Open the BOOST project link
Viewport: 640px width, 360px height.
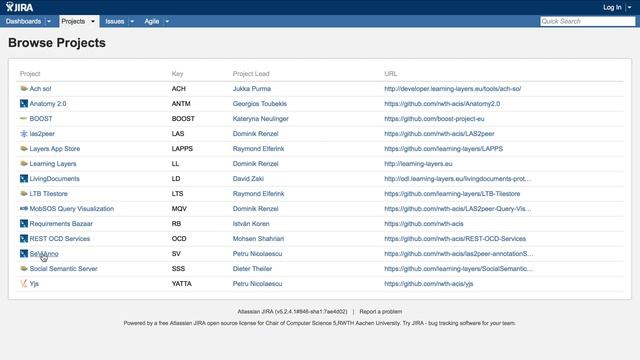pyautogui.click(x=41, y=119)
